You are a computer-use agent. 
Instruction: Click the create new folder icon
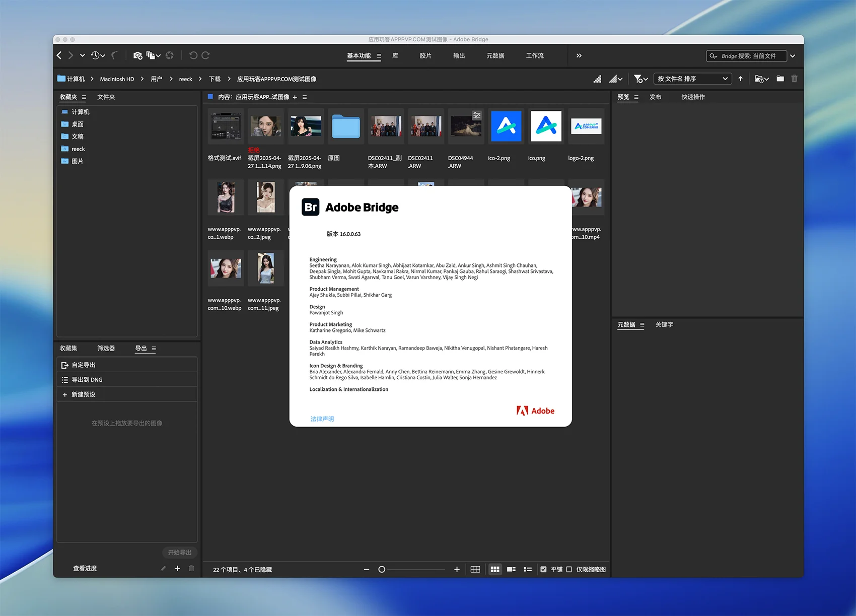pos(780,79)
